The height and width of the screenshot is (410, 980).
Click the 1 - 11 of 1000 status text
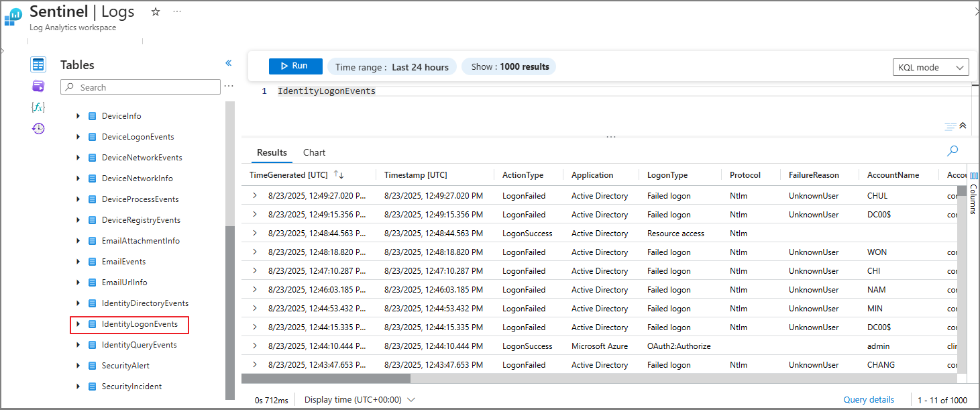(x=943, y=400)
